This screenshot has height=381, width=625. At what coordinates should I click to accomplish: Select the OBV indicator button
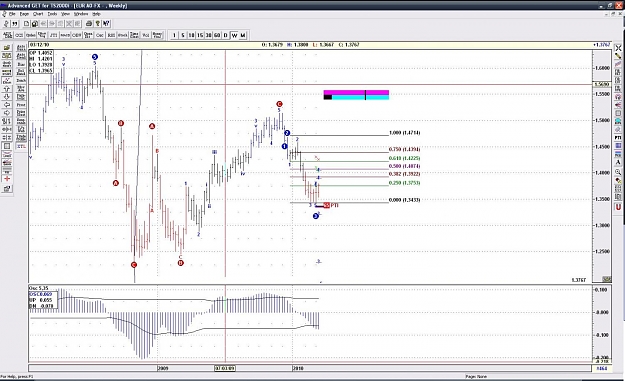click(x=77, y=35)
